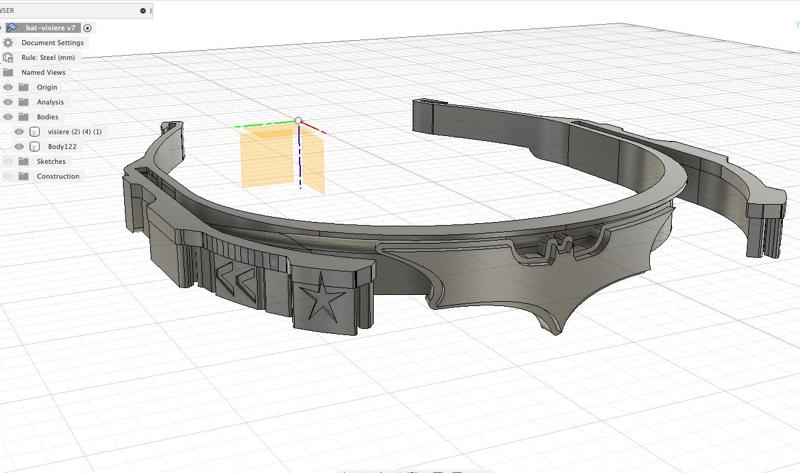Image resolution: width=800 pixels, height=473 pixels.
Task: Collapse the Browser panel with the minus button
Action: click(143, 11)
